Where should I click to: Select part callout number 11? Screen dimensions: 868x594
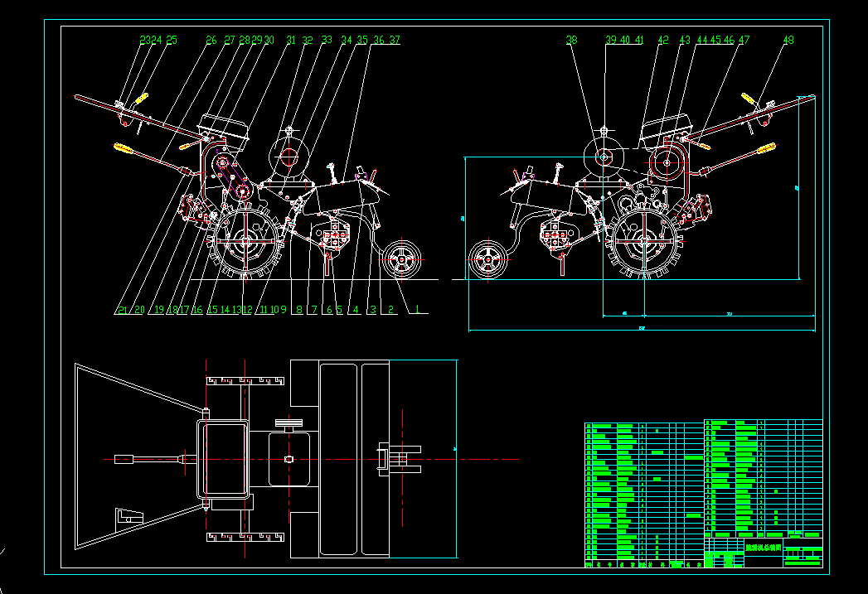click(264, 310)
